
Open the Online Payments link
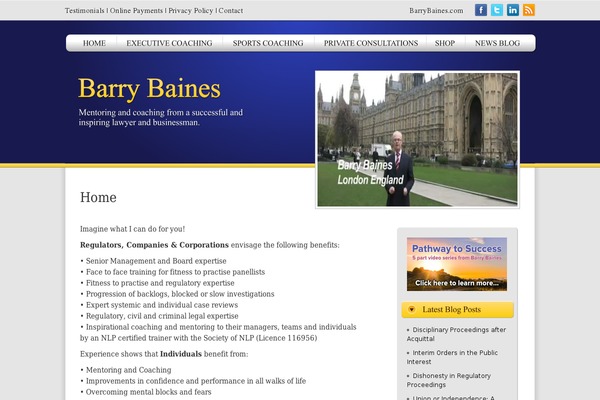tap(136, 11)
